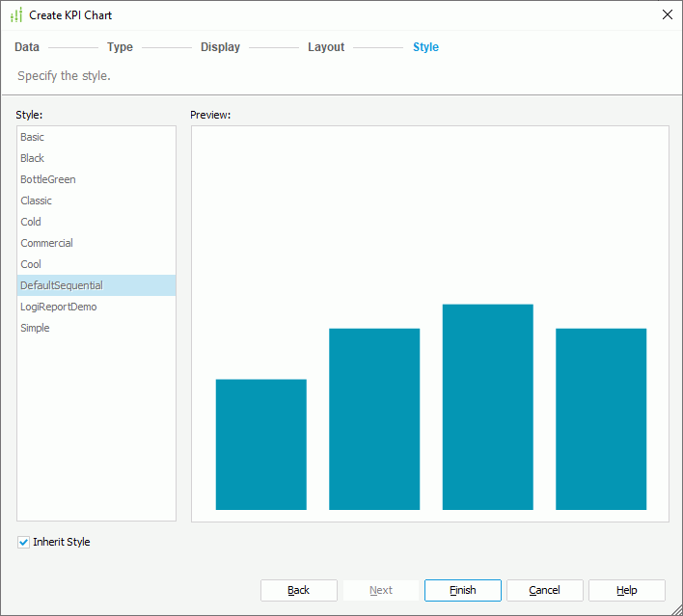The width and height of the screenshot is (683, 616).
Task: Choose the Commercial style
Action: click(x=46, y=243)
